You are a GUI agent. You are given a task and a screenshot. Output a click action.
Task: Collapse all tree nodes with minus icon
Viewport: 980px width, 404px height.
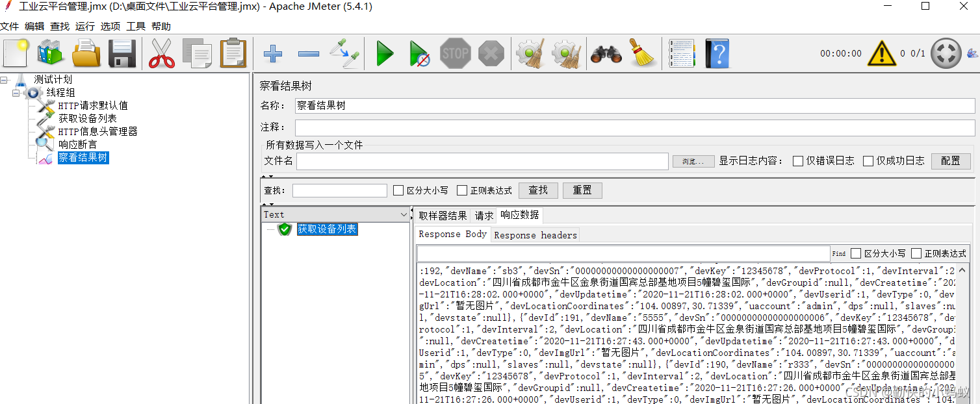point(308,53)
